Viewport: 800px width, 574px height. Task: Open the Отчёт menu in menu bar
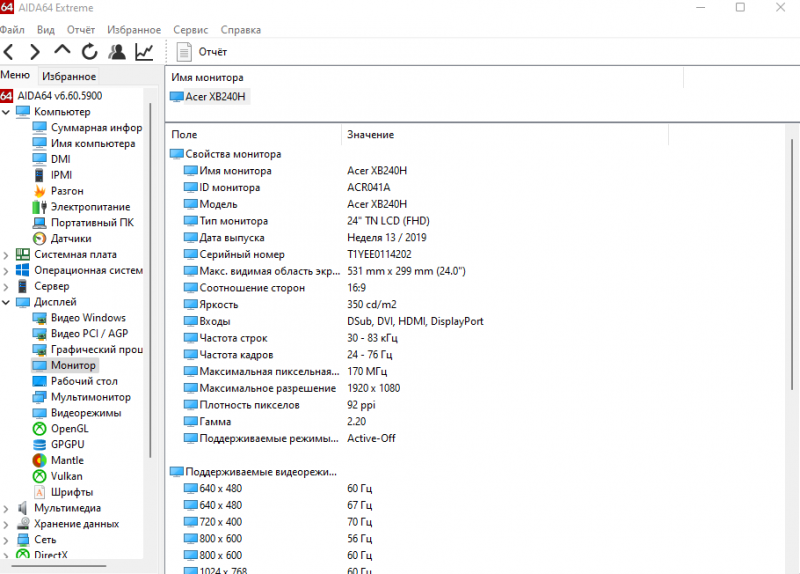[x=81, y=30]
